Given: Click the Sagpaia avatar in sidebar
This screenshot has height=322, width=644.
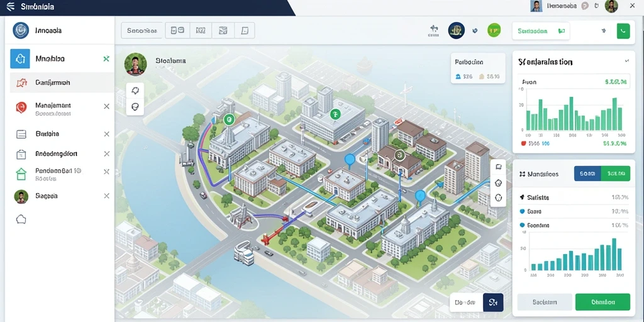Looking at the screenshot, I should [21, 197].
